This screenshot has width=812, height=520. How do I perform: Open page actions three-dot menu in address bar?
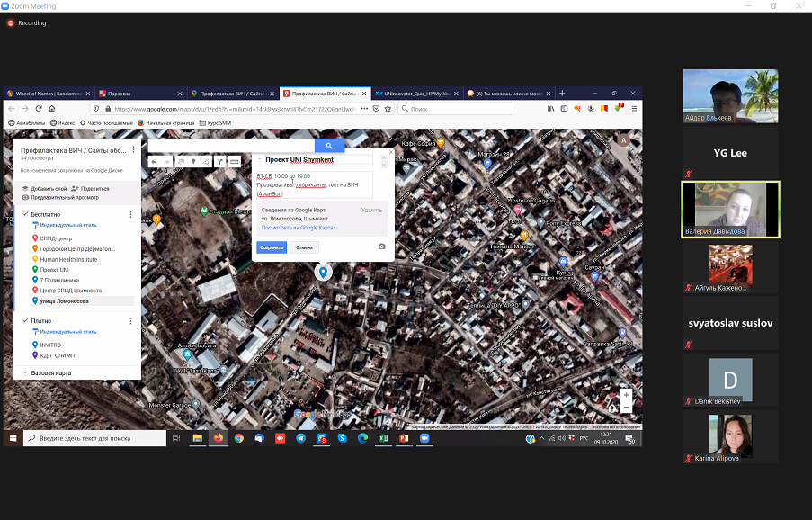click(x=364, y=109)
